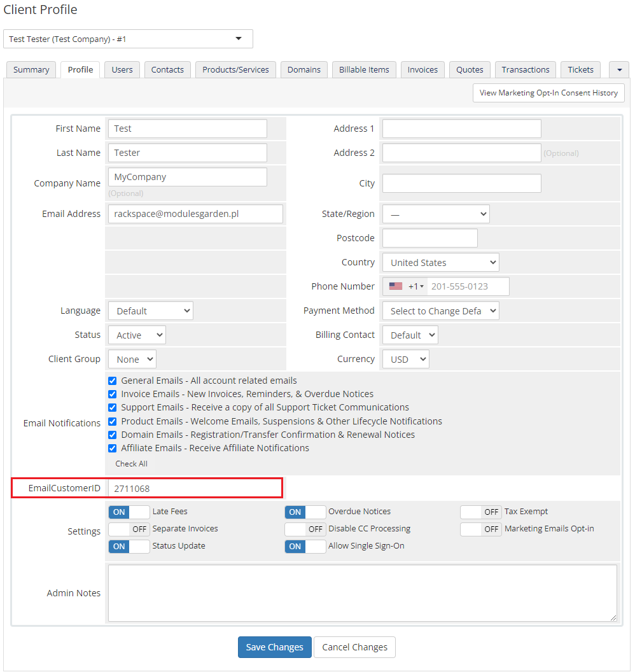Open the Payment Method dropdown
This screenshot has height=672, width=635.
[x=440, y=311]
